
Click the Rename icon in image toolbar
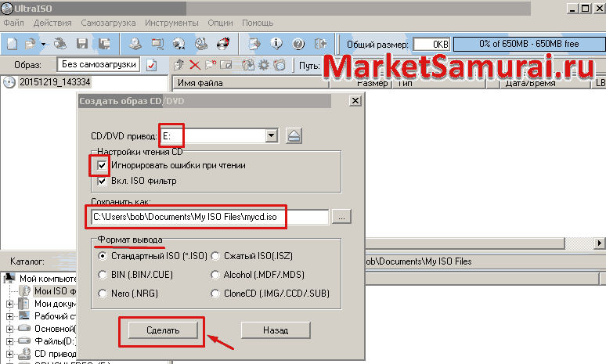(225, 65)
